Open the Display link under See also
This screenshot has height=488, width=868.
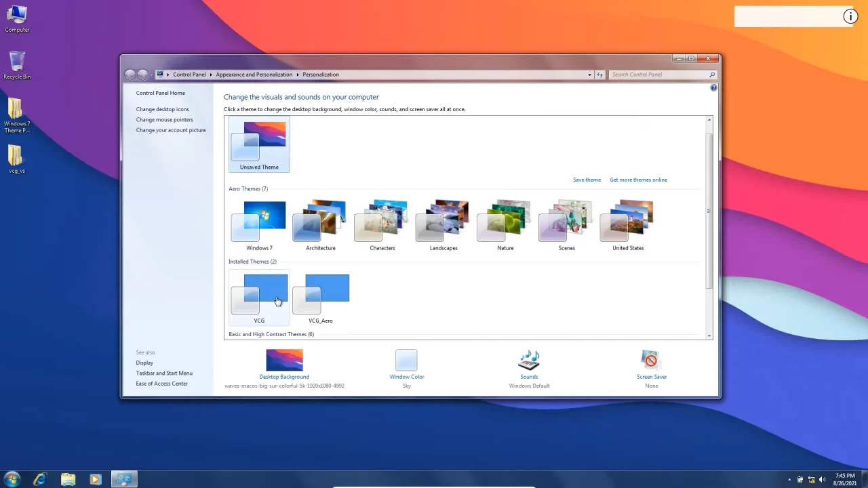[x=144, y=363]
